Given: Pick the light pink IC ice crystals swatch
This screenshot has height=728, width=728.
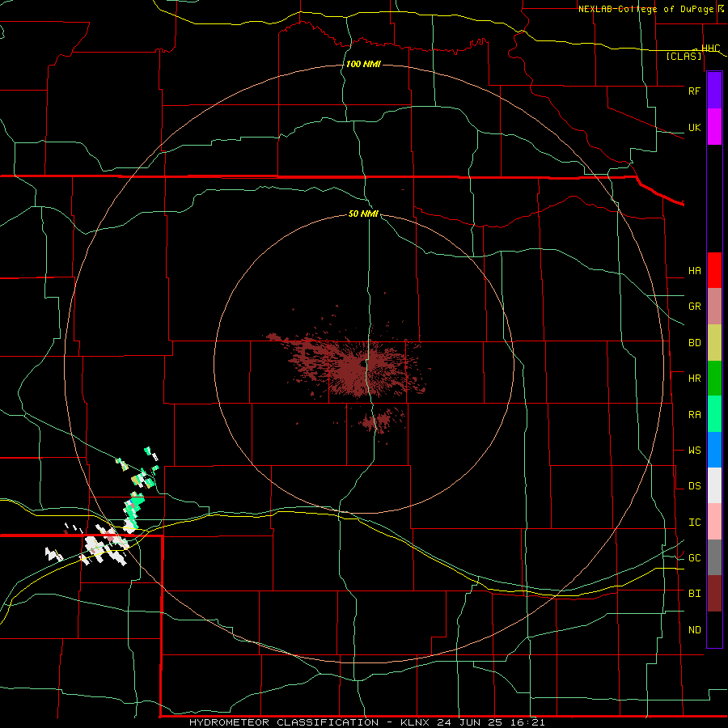Looking at the screenshot, I should pyautogui.click(x=714, y=522).
